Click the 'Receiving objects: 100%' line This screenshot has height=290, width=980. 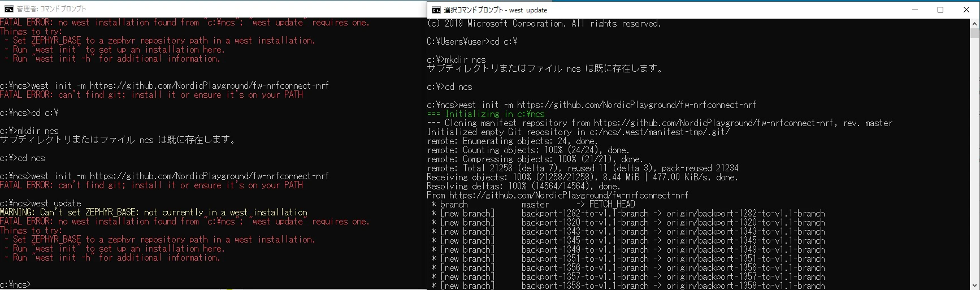(x=582, y=177)
